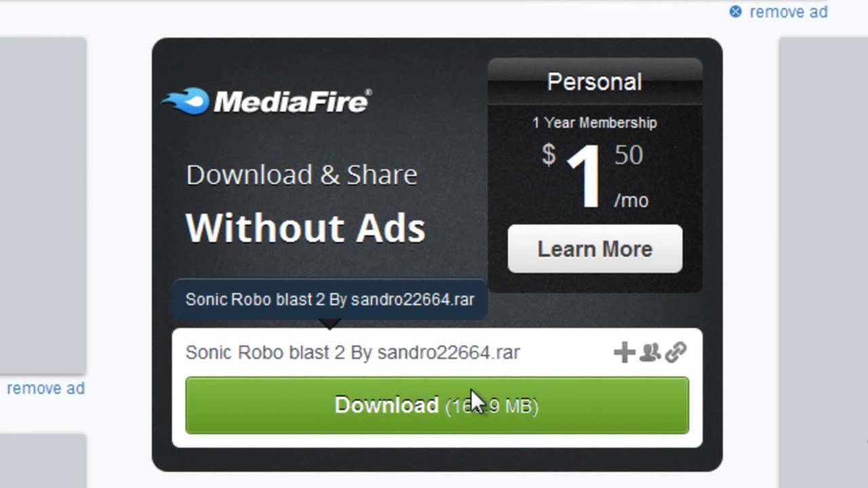The width and height of the screenshot is (868, 488).
Task: Click the green Download button
Action: coord(437,405)
